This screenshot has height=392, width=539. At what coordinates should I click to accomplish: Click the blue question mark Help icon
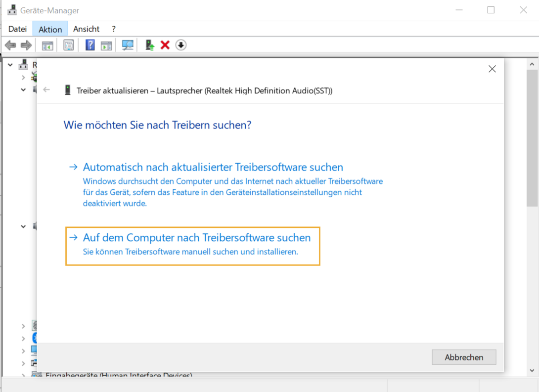click(x=90, y=45)
